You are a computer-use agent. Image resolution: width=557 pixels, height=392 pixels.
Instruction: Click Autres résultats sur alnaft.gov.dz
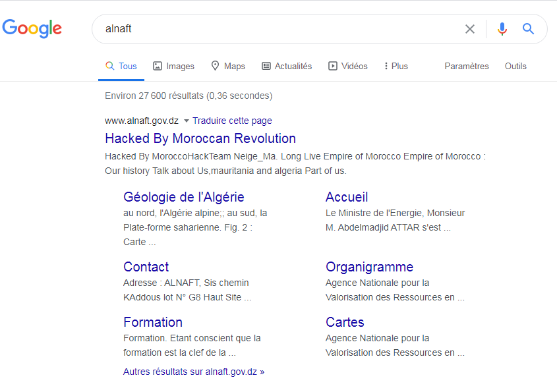coord(194,372)
